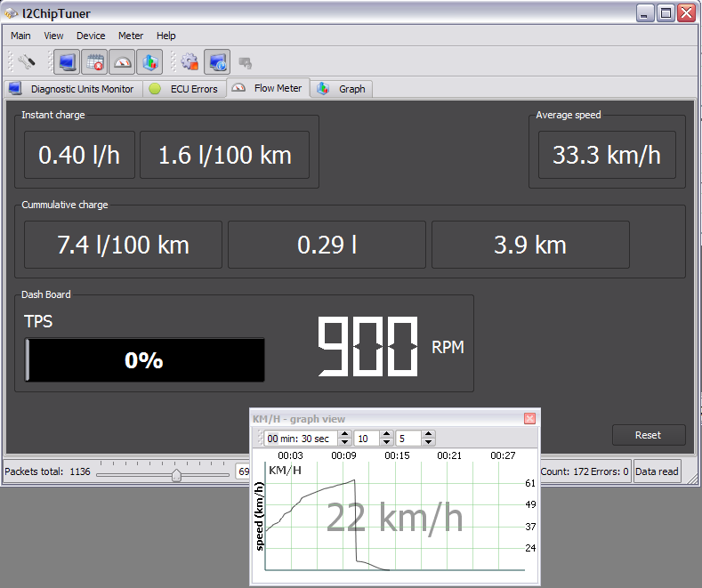
Task: Click the 7.4 l/100 km cumulative value
Action: [x=123, y=245]
